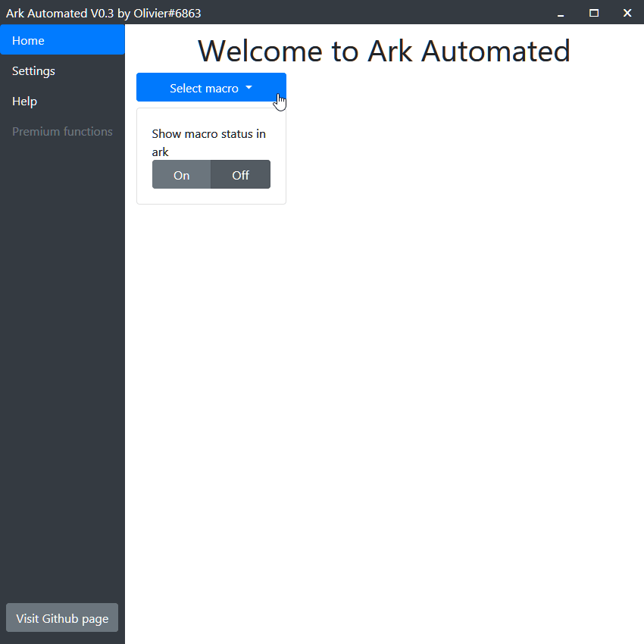Viewport: 644px width, 644px height.
Task: Click the 'Show macro status in ark' label
Action: coord(208,142)
